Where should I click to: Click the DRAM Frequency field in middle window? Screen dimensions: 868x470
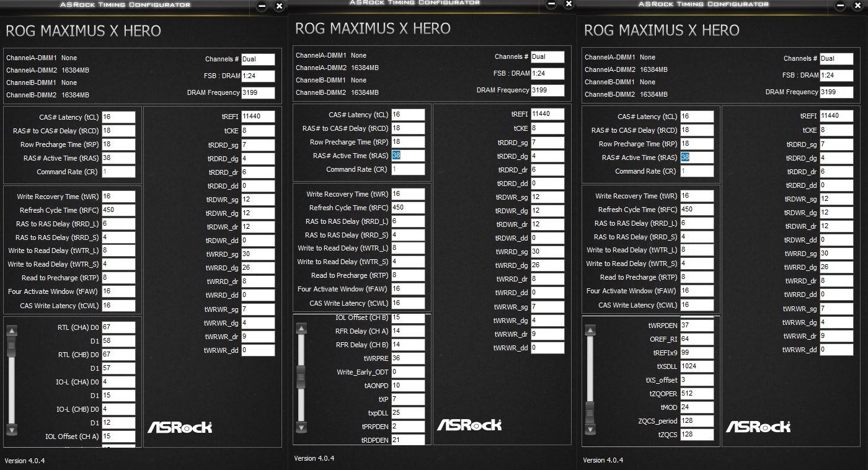coord(547,91)
